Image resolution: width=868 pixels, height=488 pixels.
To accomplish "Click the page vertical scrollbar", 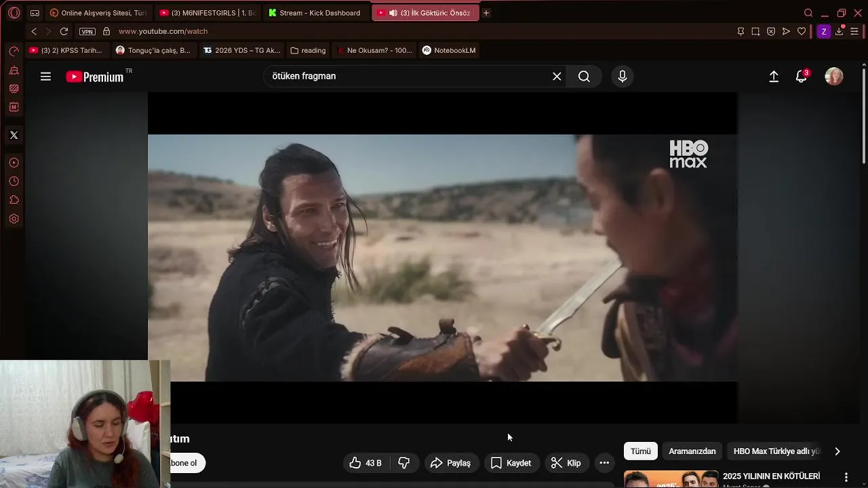I will coord(863,115).
